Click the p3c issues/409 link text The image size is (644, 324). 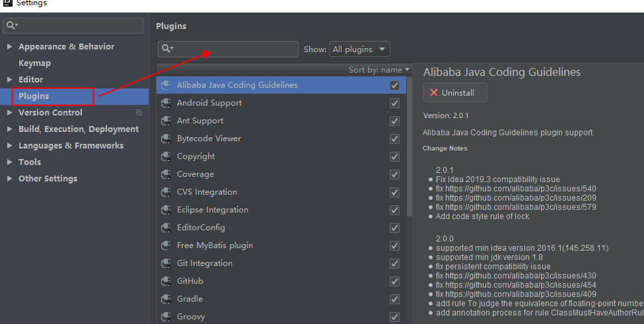pyautogui.click(x=520, y=294)
